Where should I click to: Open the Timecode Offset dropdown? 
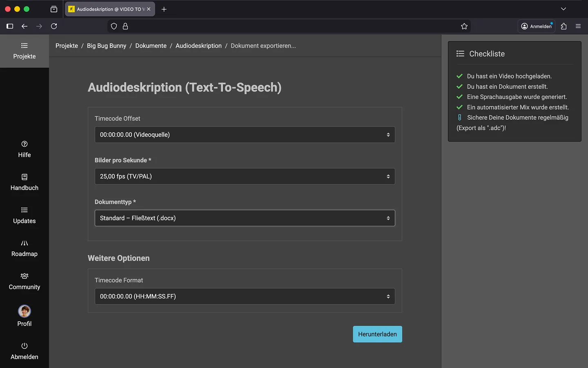coord(245,135)
